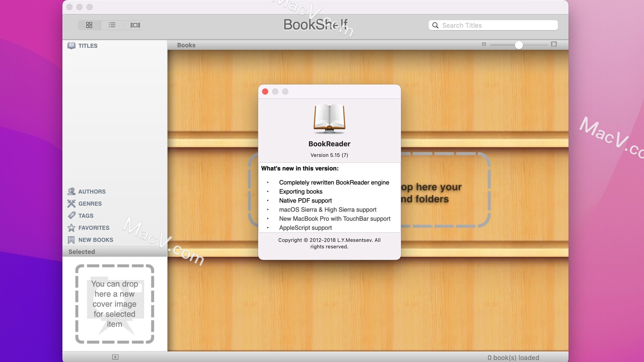Image resolution: width=644 pixels, height=362 pixels.
Task: Click 'Exporting books' line
Action: click(301, 191)
